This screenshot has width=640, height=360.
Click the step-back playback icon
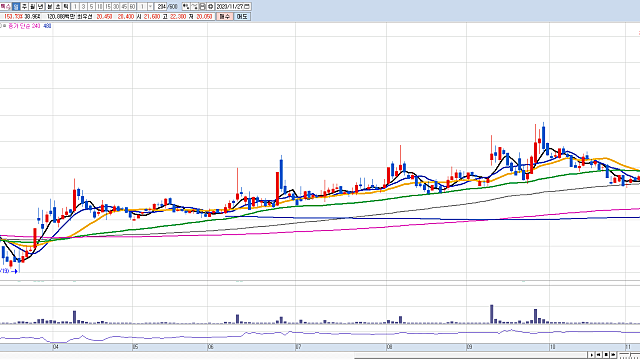(598, 355)
